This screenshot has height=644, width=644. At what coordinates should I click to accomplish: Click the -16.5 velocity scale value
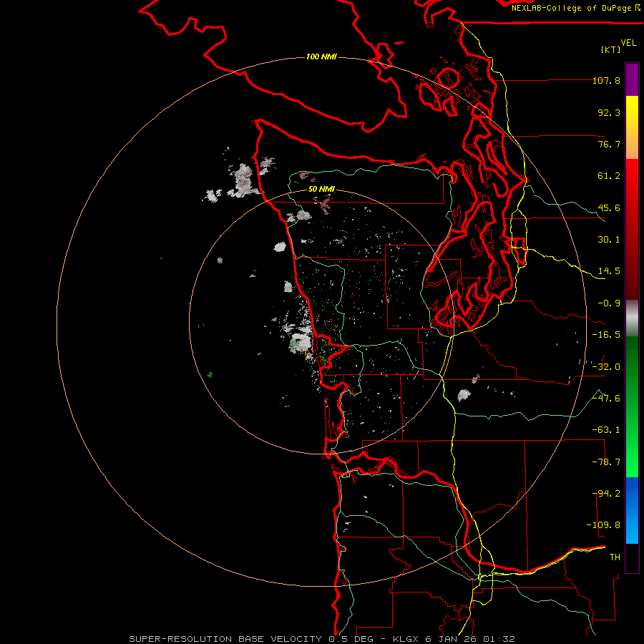(606, 335)
